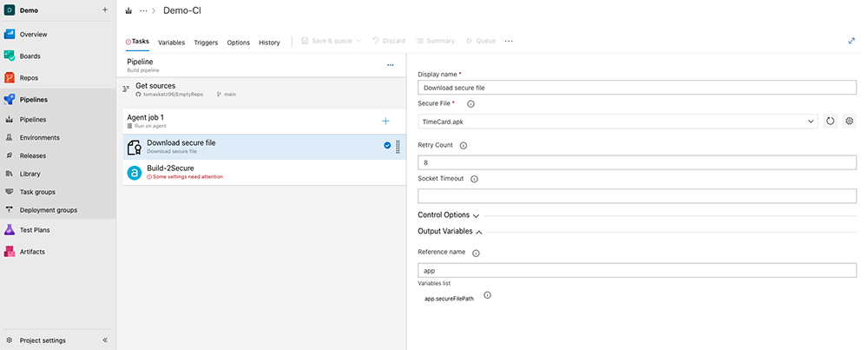The width and height of the screenshot is (868, 350).
Task: Click the refresh icon next to Secure File
Action: (830, 122)
